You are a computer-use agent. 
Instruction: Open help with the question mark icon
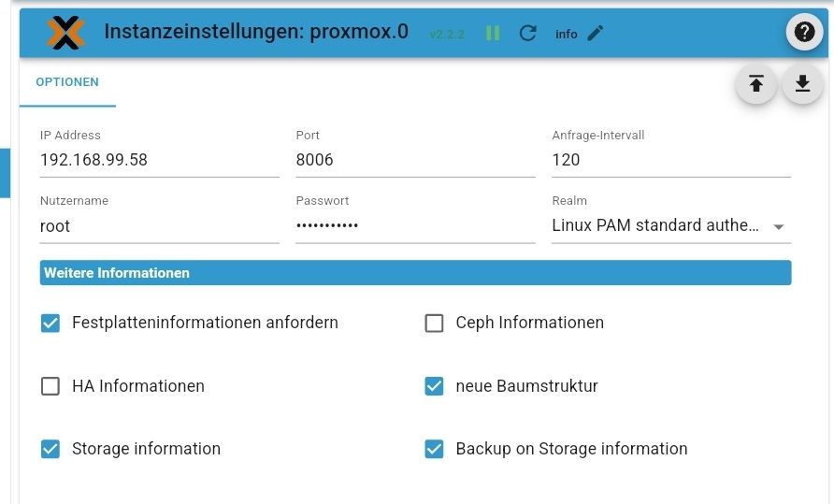point(804,33)
